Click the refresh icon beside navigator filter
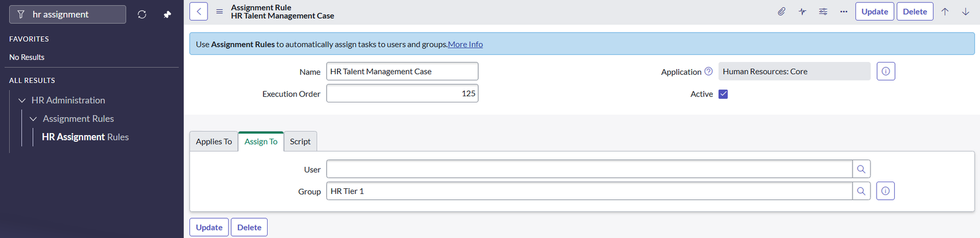The width and height of the screenshot is (980, 238). pyautogui.click(x=142, y=14)
